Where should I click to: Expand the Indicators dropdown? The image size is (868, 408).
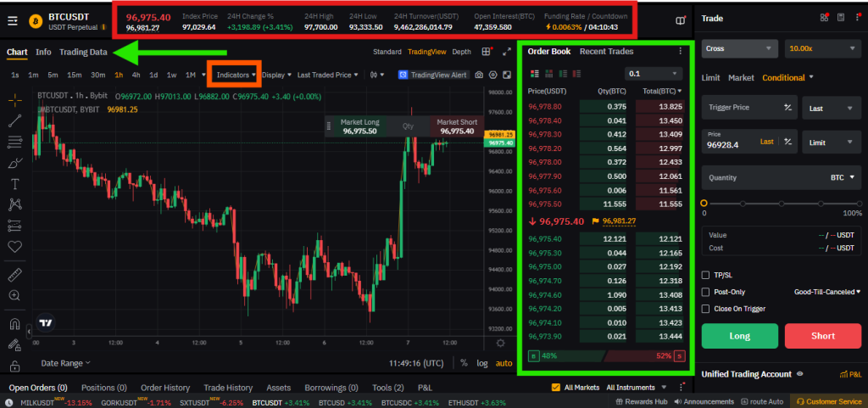(236, 75)
